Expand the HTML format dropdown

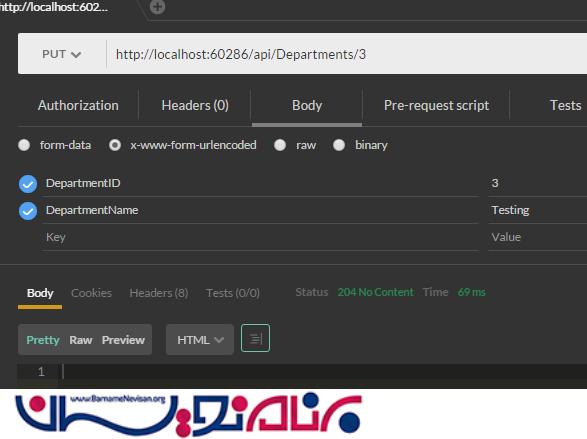[x=200, y=340]
